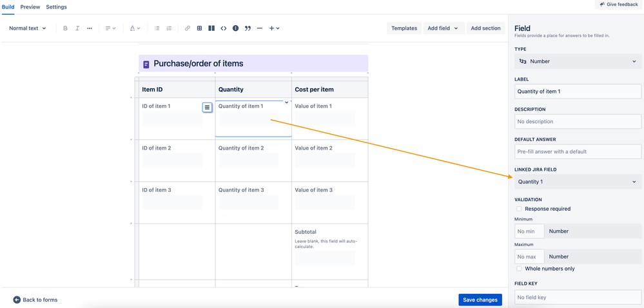The height and width of the screenshot is (308, 644).
Task: Open the text color picker
Action: point(135,28)
